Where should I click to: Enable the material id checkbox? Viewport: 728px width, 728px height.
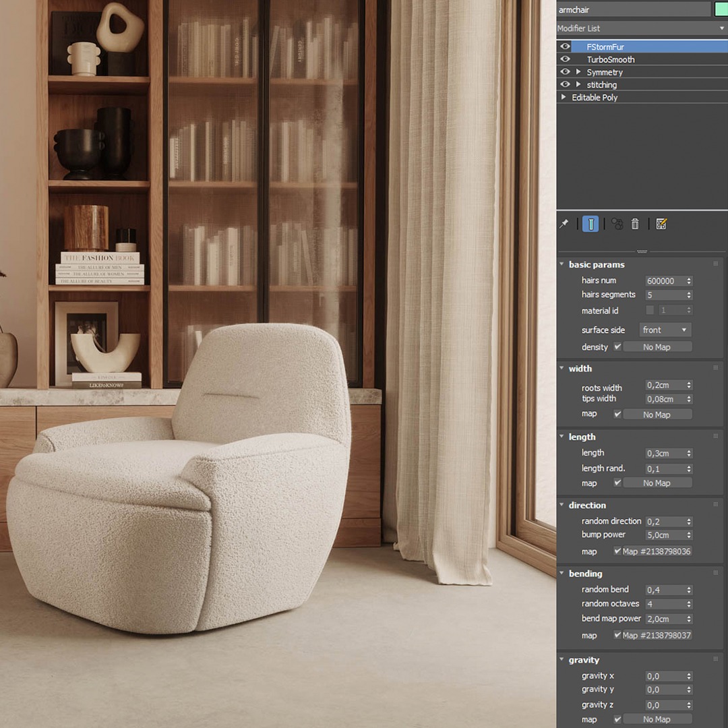(x=650, y=309)
